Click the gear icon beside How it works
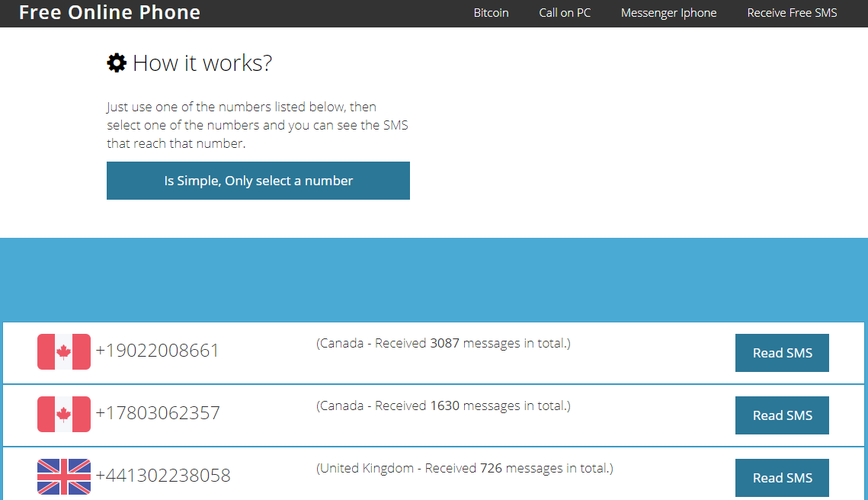The height and width of the screenshot is (500, 868). [117, 62]
